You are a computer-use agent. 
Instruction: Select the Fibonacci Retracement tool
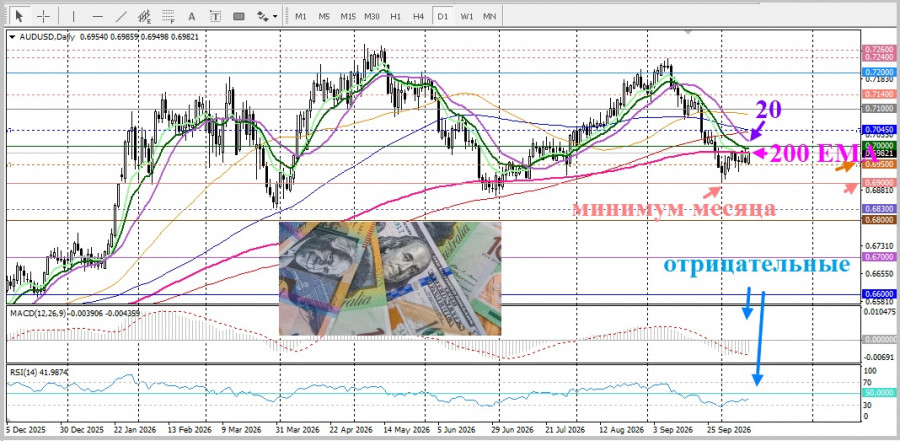tap(168, 16)
